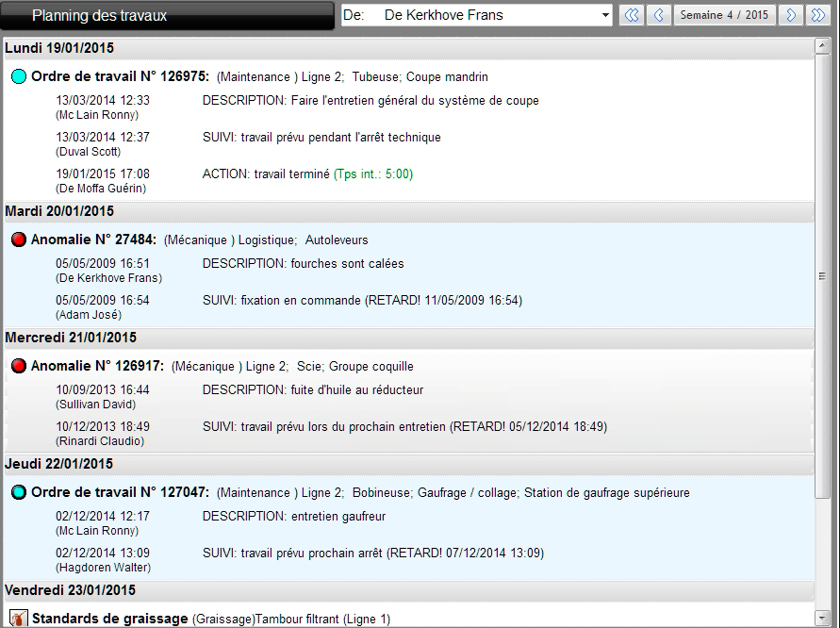Click green text Tps int.: 5:00
The height and width of the screenshot is (628, 840).
pyautogui.click(x=373, y=174)
